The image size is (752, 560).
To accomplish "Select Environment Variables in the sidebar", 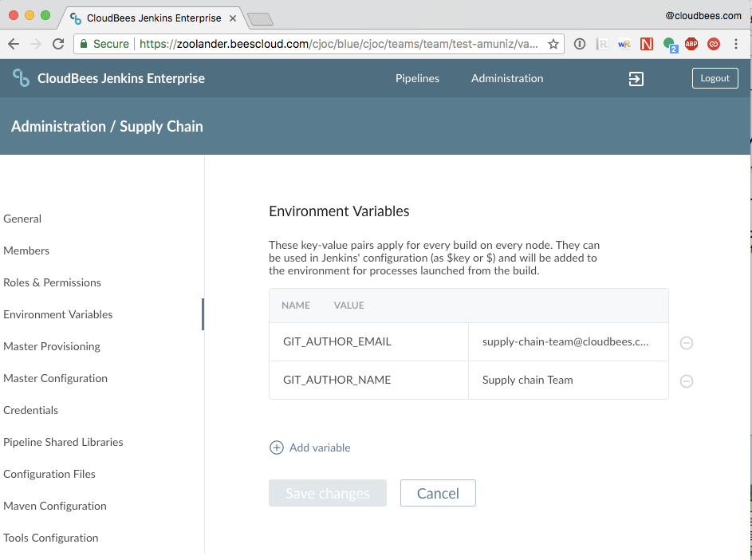I will coord(58,314).
